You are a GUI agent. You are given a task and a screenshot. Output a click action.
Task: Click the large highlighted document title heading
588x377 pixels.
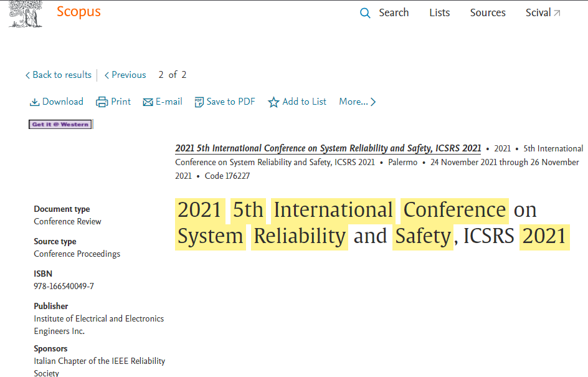click(x=372, y=224)
